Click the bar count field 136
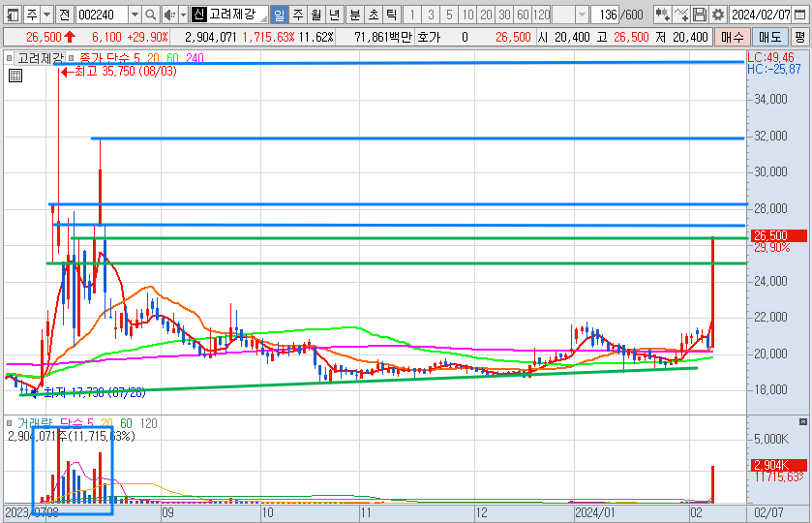Image resolution: width=812 pixels, height=523 pixels. click(x=605, y=15)
